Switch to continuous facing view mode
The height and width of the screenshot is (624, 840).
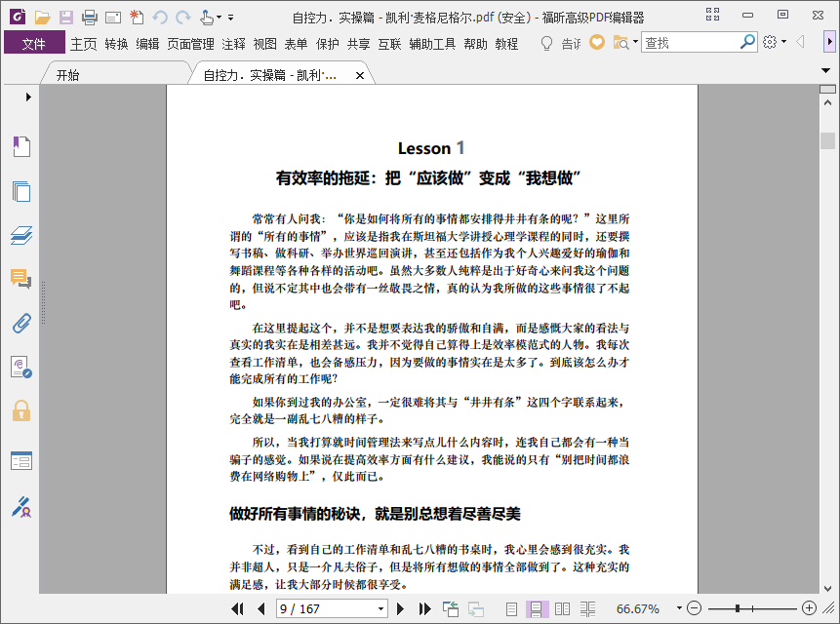tap(587, 608)
